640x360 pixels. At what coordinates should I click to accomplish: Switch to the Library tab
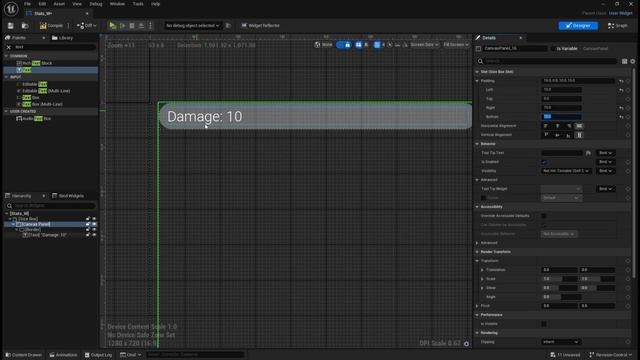pos(62,38)
